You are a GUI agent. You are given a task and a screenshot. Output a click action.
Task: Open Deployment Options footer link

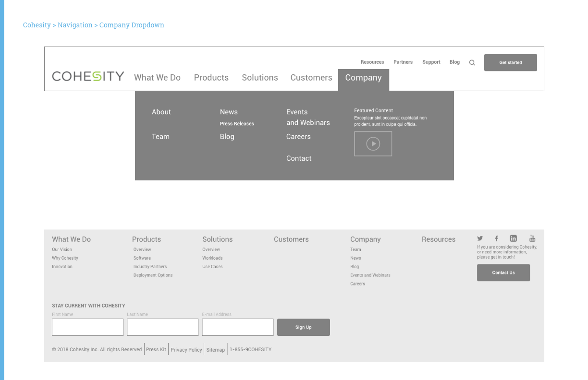tap(153, 275)
